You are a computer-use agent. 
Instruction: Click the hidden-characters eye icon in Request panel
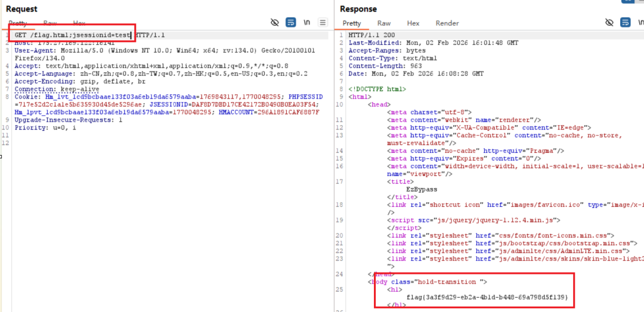point(275,23)
